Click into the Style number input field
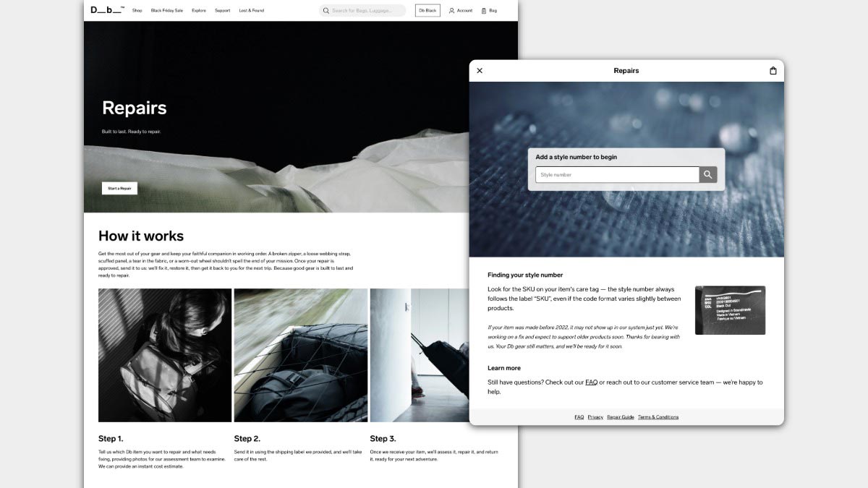Viewport: 868px width, 488px height. point(616,175)
